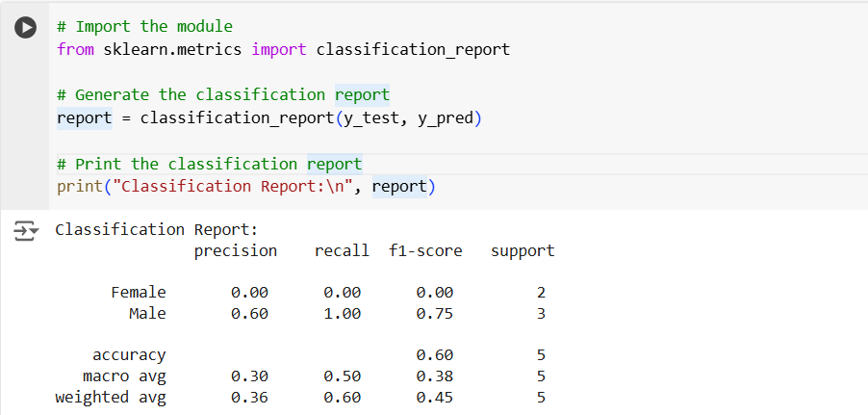Click the 'Classification Report:' output heading

(x=157, y=229)
